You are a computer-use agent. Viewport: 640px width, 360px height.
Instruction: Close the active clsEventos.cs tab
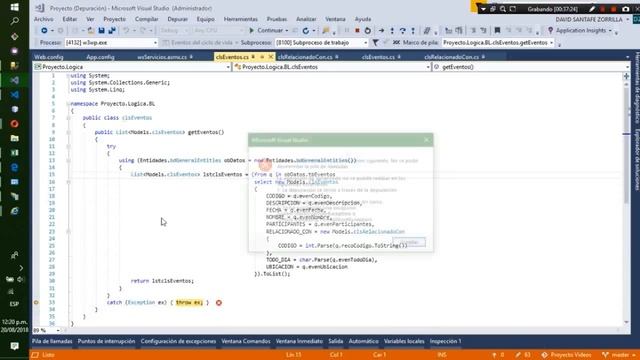(x=270, y=57)
